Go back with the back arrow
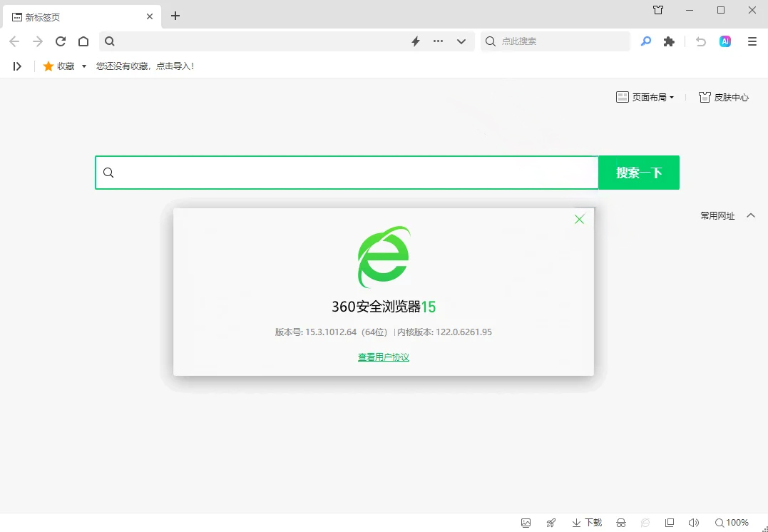The width and height of the screenshot is (768, 532). point(14,41)
